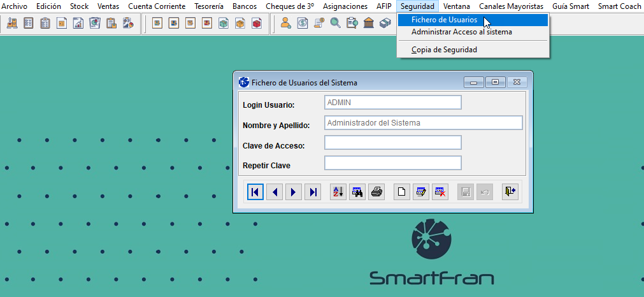The image size is (644, 297).
Task: Create new user with blank page icon
Action: point(402,192)
